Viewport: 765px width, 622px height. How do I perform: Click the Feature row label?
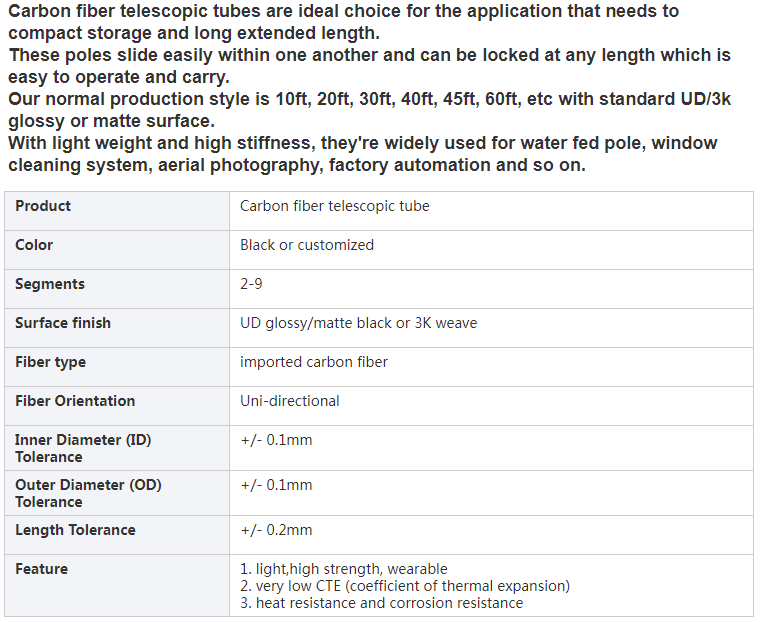tap(41, 569)
